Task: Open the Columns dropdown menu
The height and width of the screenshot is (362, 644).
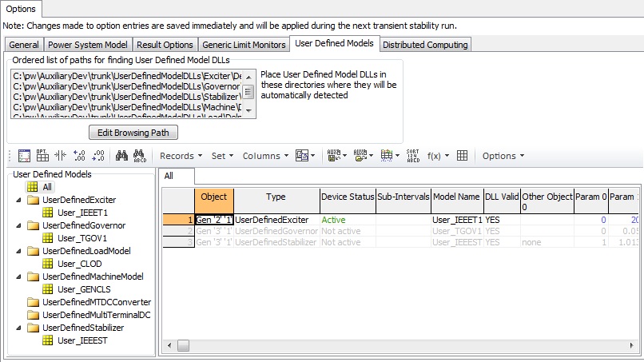Action: pyautogui.click(x=265, y=156)
